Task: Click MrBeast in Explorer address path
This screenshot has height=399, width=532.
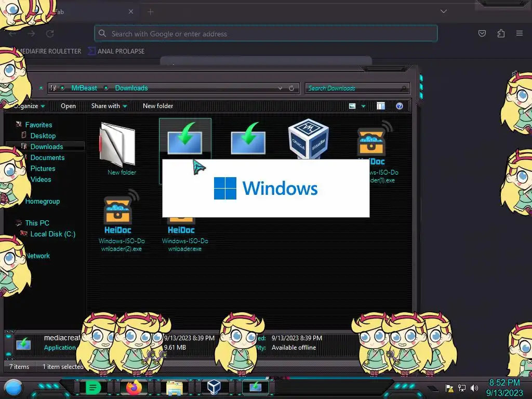Action: tap(84, 88)
